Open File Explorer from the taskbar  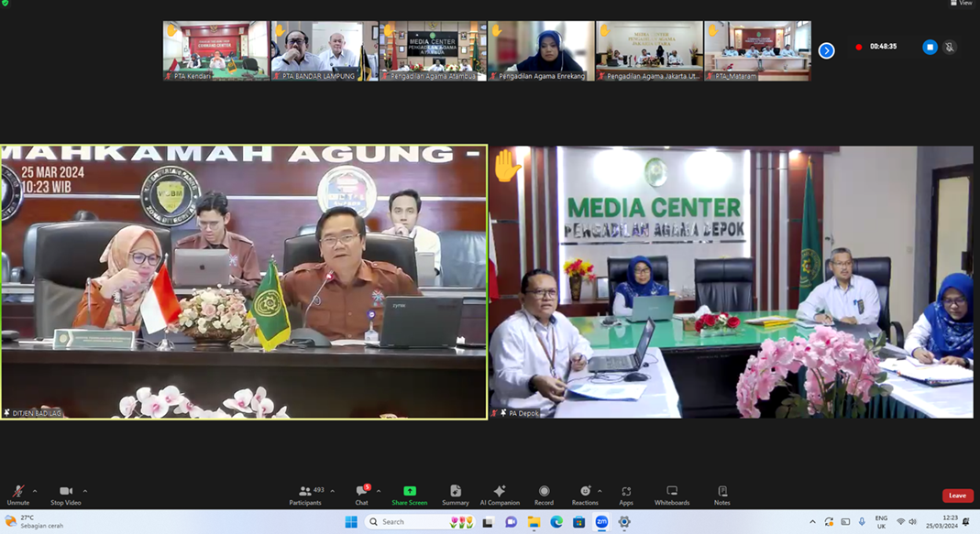(x=534, y=521)
